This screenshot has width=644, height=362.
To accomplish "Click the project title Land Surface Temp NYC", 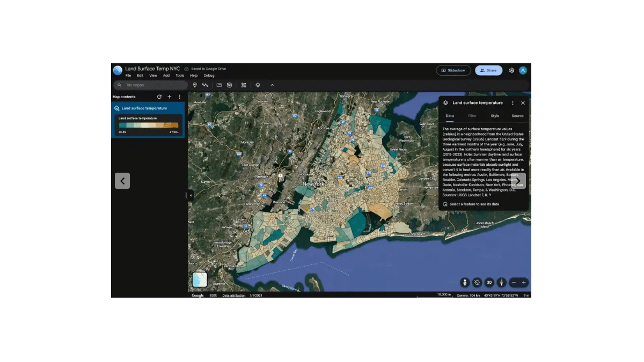I will click(x=152, y=69).
